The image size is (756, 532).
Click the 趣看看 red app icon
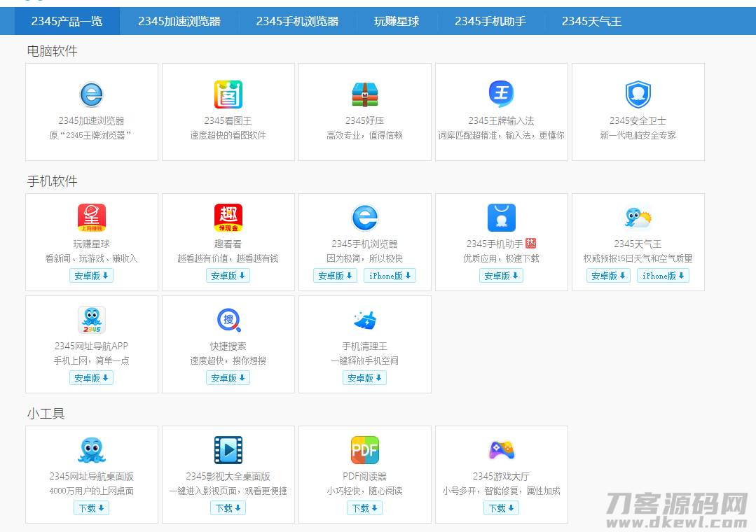[228, 218]
